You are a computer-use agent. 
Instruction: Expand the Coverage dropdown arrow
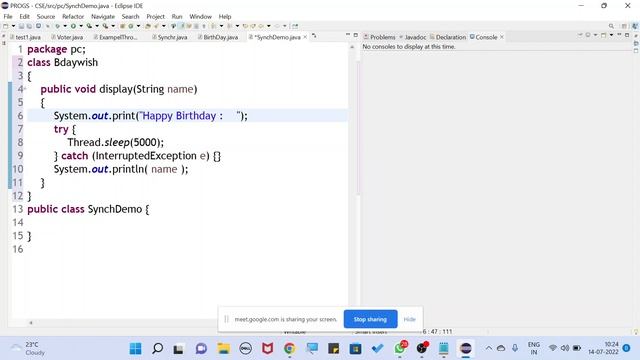97,26
